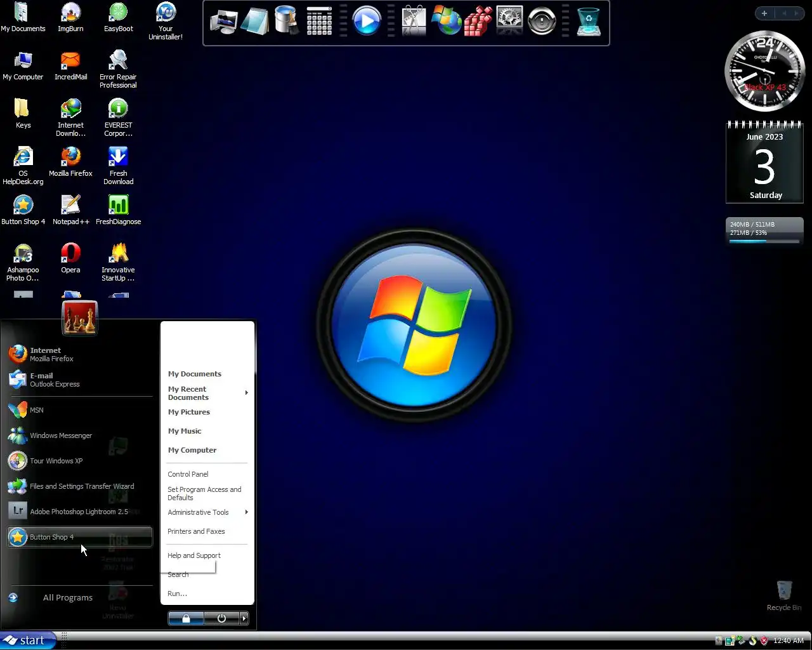Open the Windows globe dock icon
This screenshot has height=650, width=812.
pos(446,22)
